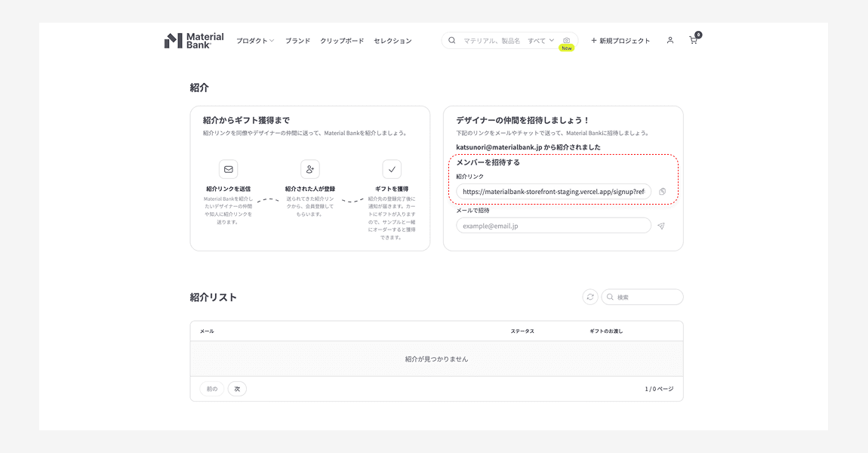Copy the referral link

(x=662, y=192)
